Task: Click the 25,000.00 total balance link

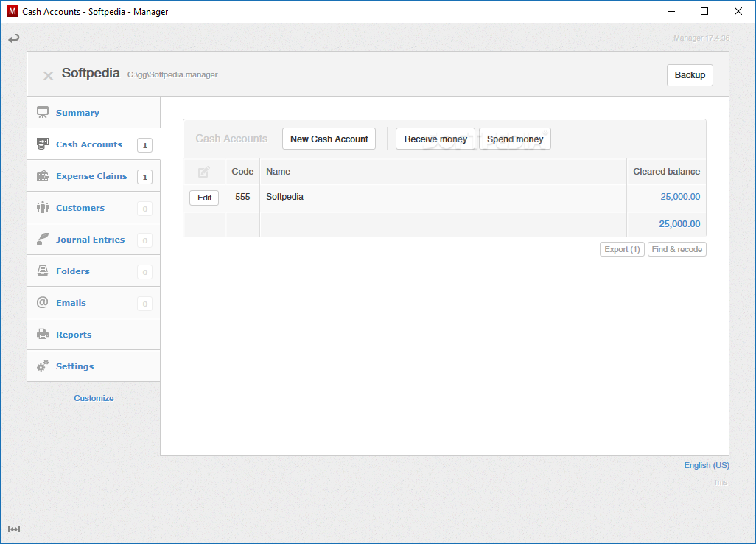Action: [679, 224]
